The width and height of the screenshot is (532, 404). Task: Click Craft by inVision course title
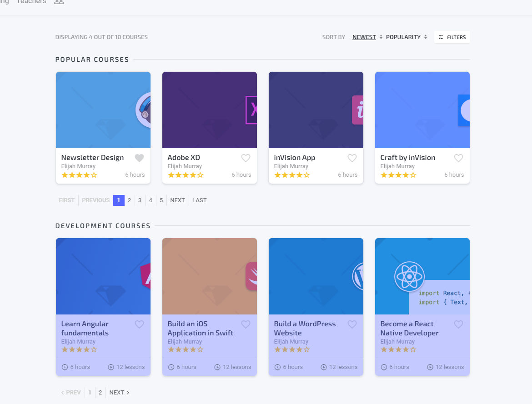click(407, 157)
